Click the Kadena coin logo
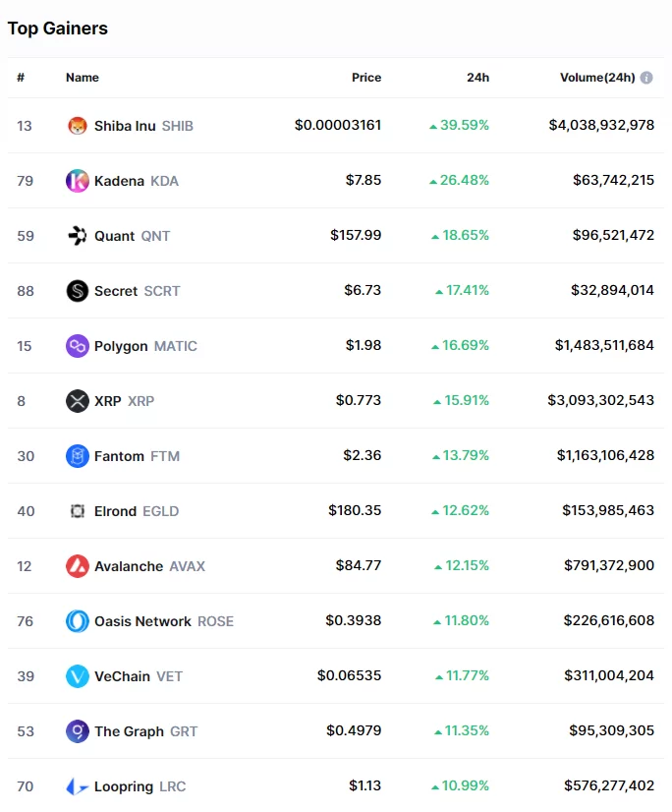Viewport: 672px width, 812px height. 77,181
